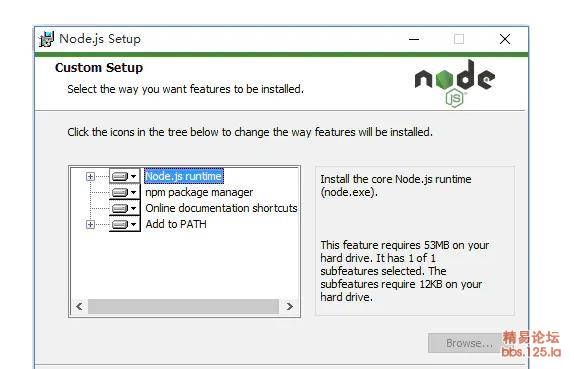The height and width of the screenshot is (369, 574).
Task: Click the Online documentation shortcuts feature icon
Action: coord(120,208)
